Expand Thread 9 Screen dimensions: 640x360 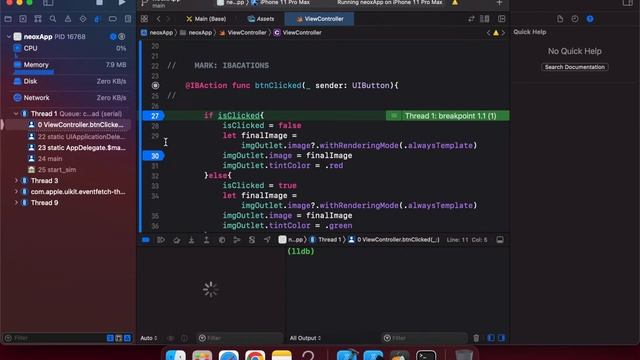coord(16,202)
